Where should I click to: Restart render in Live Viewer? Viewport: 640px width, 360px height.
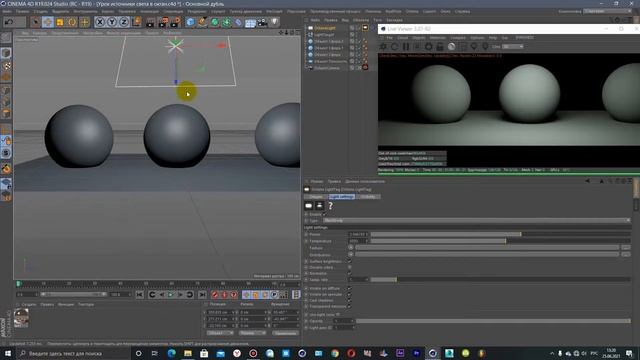(394, 47)
